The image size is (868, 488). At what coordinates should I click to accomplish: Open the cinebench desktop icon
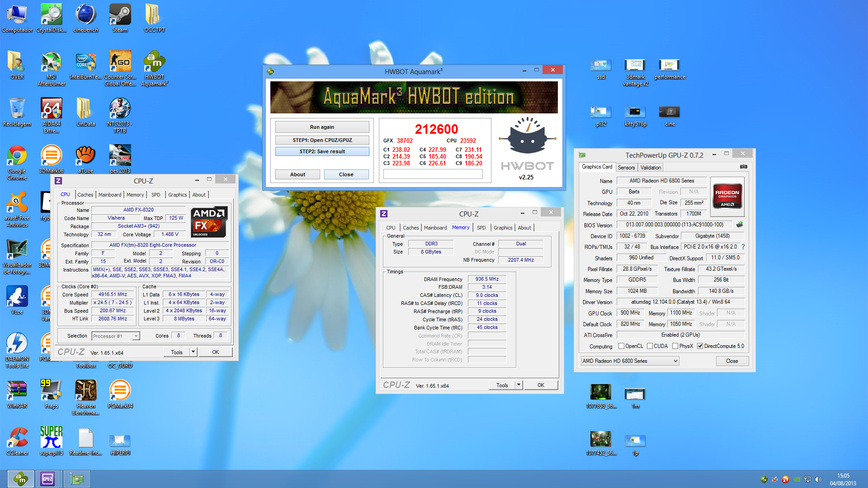coord(85,18)
